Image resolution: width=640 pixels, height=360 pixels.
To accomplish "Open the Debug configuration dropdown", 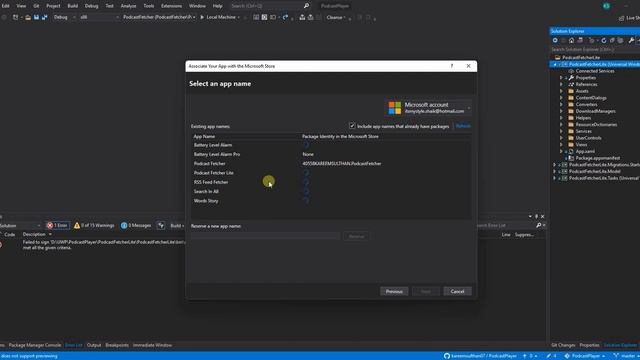I will pyautogui.click(x=64, y=17).
